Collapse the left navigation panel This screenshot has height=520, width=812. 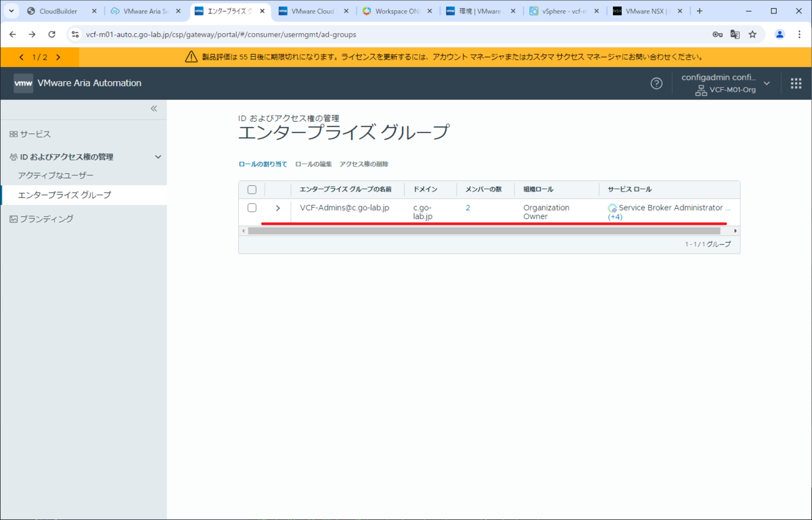[x=154, y=108]
